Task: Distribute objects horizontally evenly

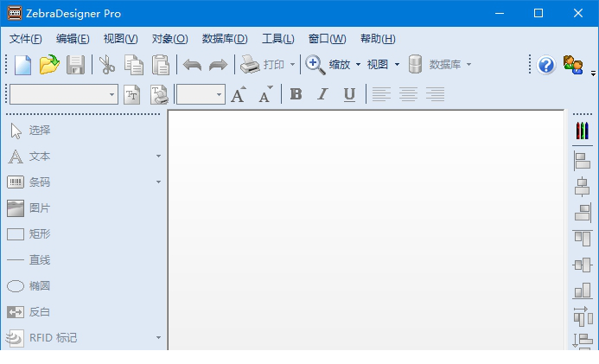Action: pos(583,316)
